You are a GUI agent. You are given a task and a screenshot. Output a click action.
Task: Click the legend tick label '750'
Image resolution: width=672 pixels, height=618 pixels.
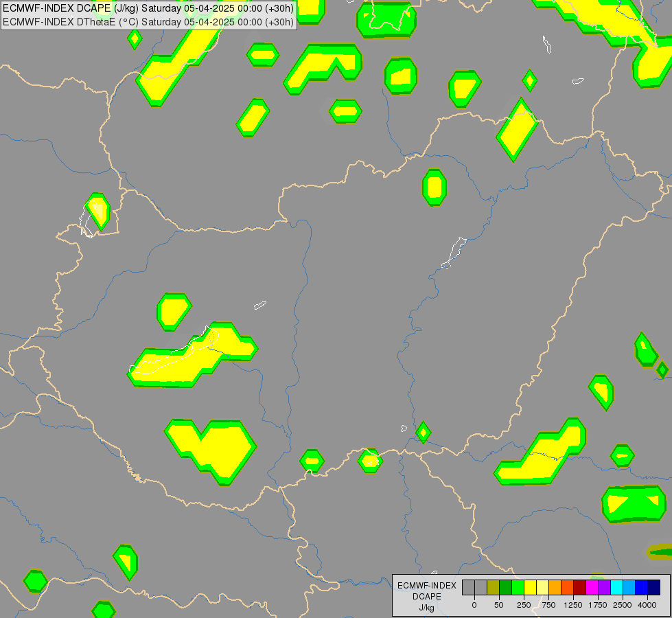coord(548,605)
